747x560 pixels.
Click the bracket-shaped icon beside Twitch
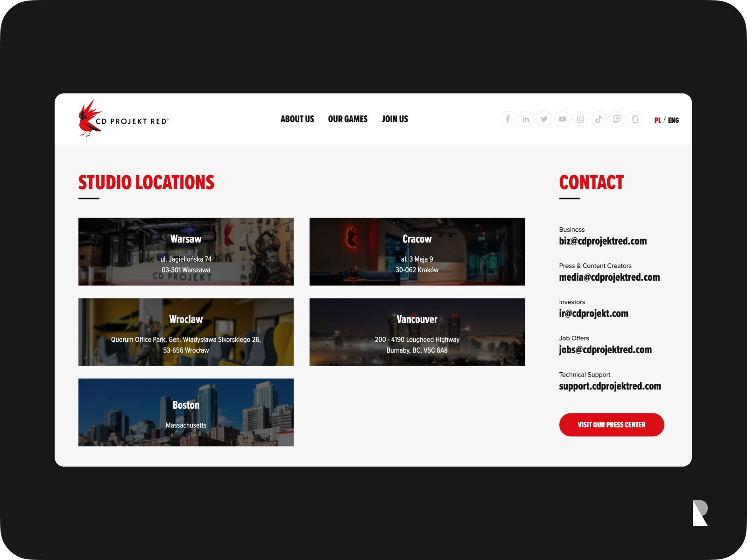click(635, 119)
